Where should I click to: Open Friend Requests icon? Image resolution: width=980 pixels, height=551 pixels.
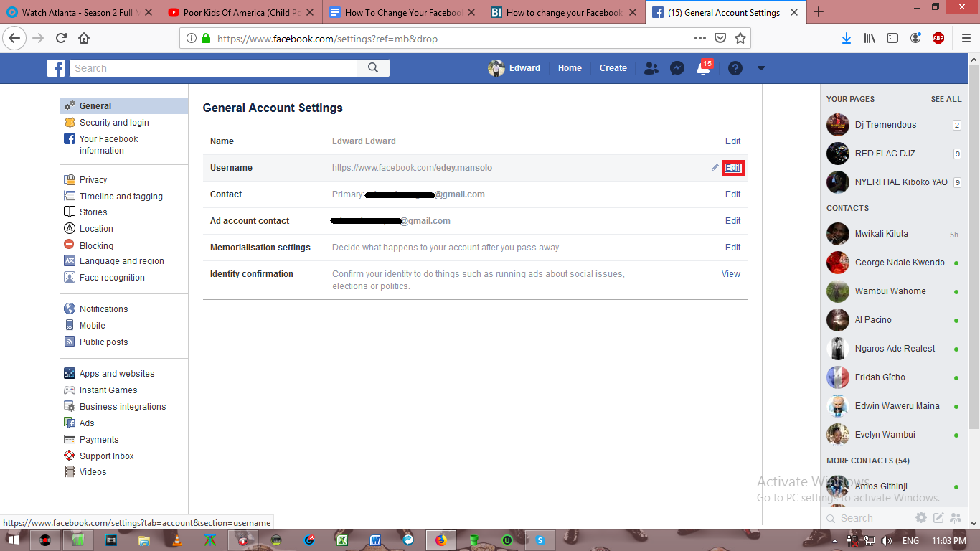(651, 68)
